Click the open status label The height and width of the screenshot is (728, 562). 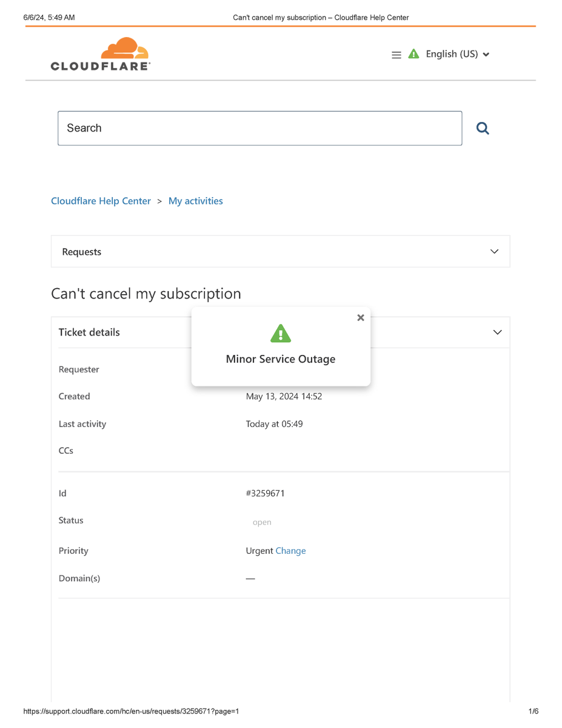[262, 522]
